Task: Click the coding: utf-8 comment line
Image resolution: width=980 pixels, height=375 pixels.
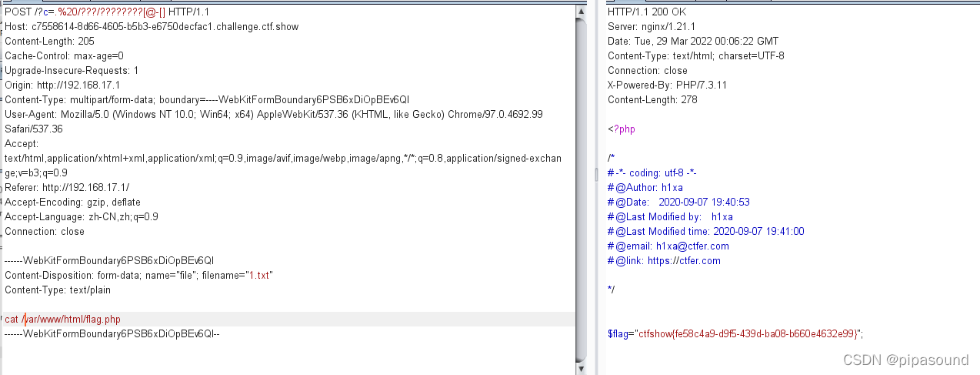Action: coord(652,173)
